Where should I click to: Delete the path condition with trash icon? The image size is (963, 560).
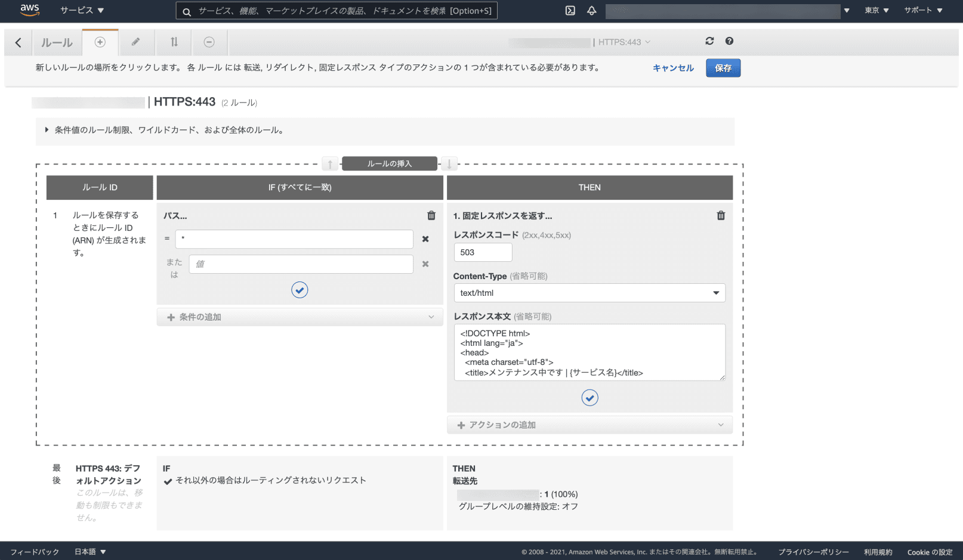tap(431, 215)
